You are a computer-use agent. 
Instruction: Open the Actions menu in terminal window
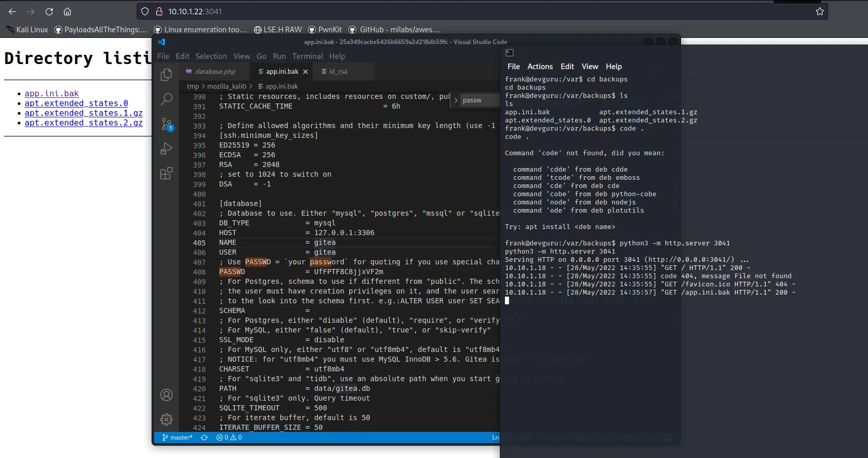pyautogui.click(x=540, y=67)
